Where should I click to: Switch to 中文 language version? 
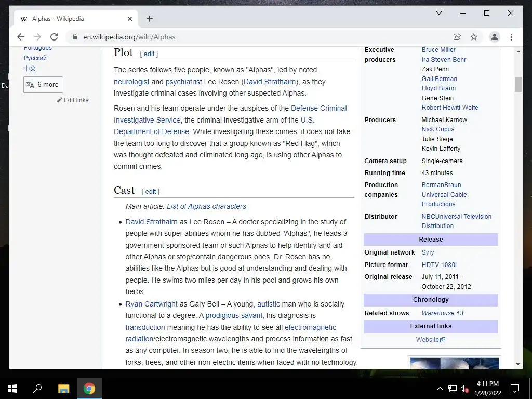point(30,69)
